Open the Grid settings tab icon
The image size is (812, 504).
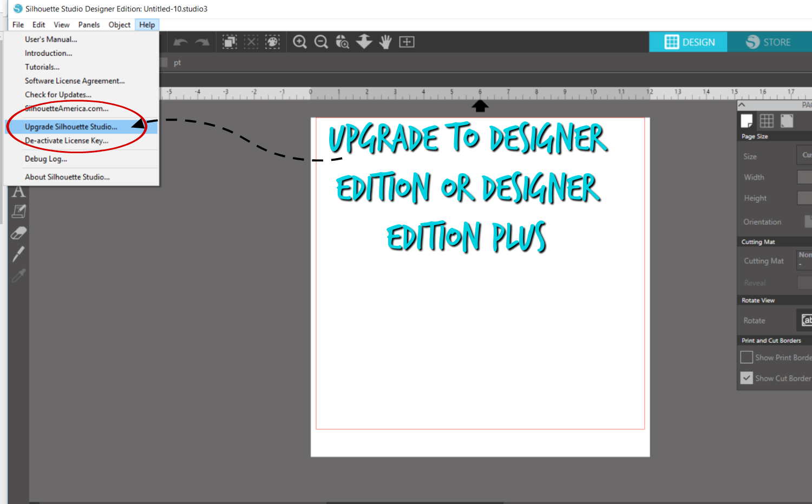[x=767, y=121]
